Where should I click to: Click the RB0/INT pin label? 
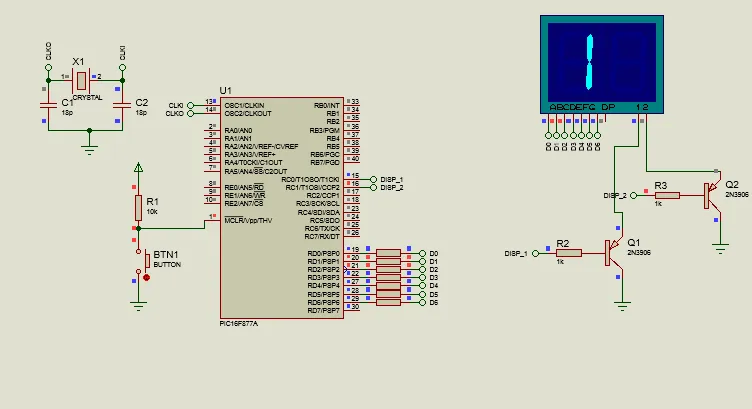click(327, 105)
